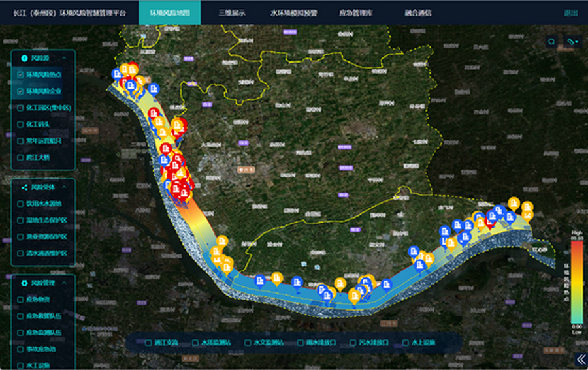The image size is (588, 370).
Task: Open the 水环境模拟预警 tab
Action: pos(293,12)
